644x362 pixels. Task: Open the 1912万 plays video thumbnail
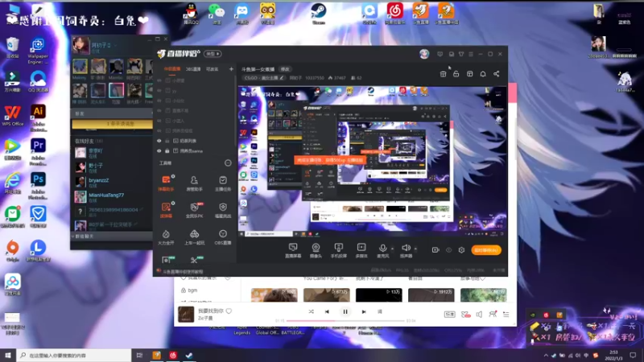point(431,294)
